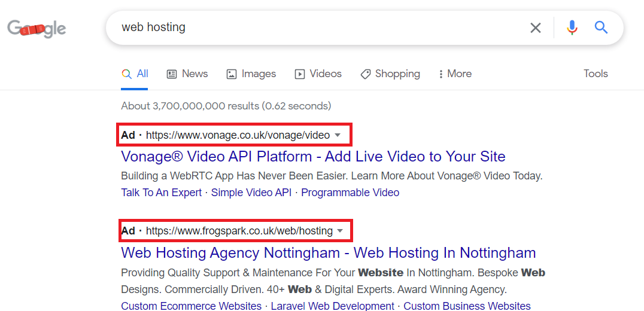644x311 pixels.
Task: Open the Simple Video API sitelink
Action: point(251,193)
